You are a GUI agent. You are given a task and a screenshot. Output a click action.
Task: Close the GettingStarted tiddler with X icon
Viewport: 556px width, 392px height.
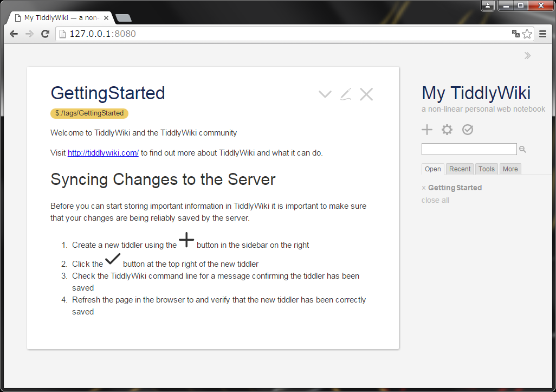click(366, 94)
